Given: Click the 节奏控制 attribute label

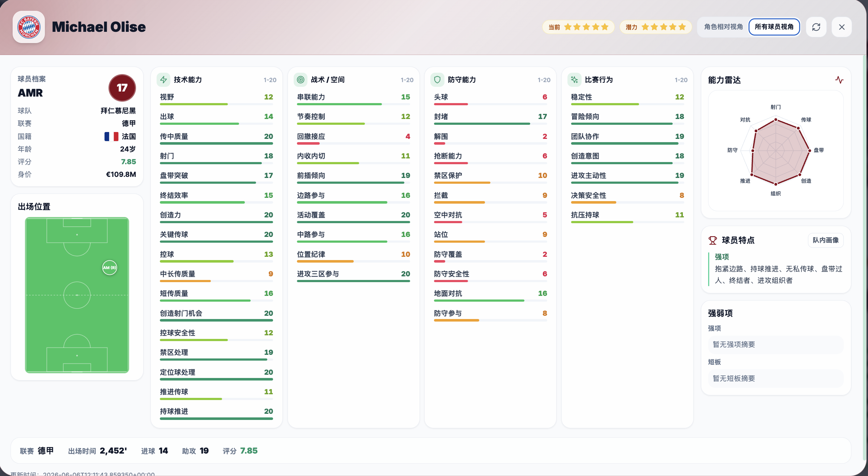Looking at the screenshot, I should pos(311,116).
